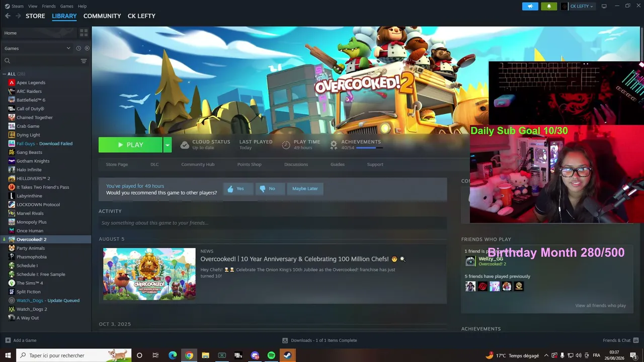Open the green notifications bell
The width and height of the screenshot is (644, 362).
(549, 6)
